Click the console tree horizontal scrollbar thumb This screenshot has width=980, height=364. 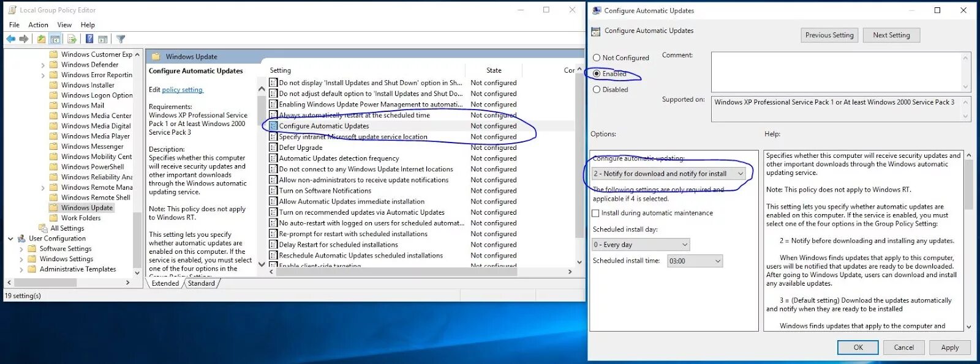click(x=45, y=283)
